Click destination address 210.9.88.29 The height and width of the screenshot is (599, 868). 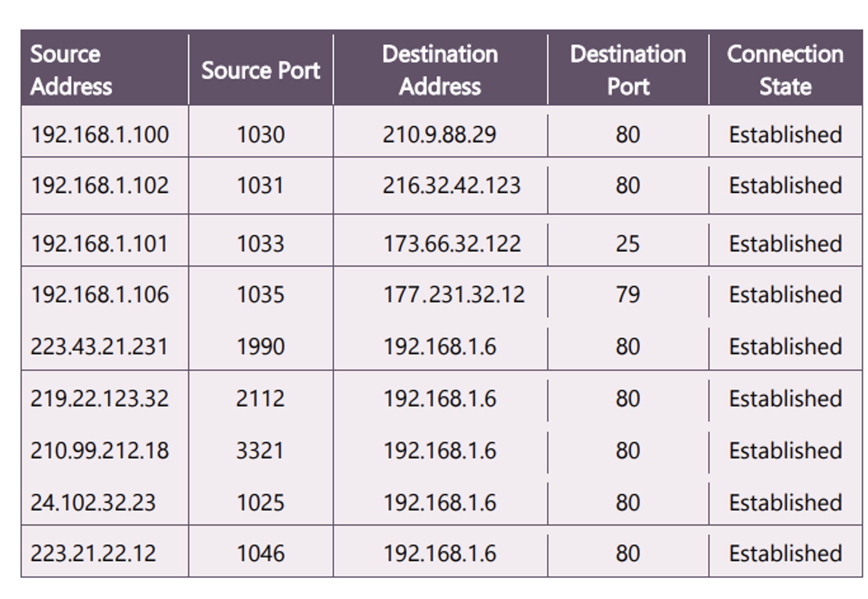[439, 134]
